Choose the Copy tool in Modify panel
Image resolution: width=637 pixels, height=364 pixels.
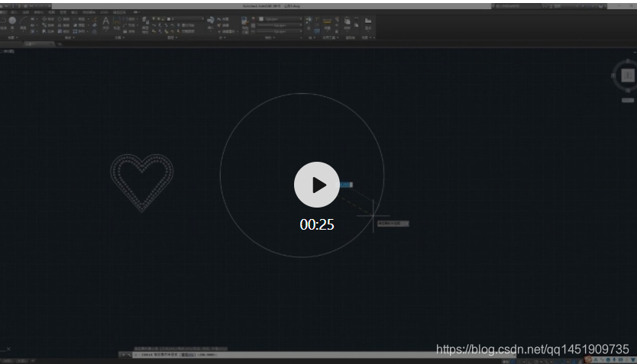coord(48,25)
